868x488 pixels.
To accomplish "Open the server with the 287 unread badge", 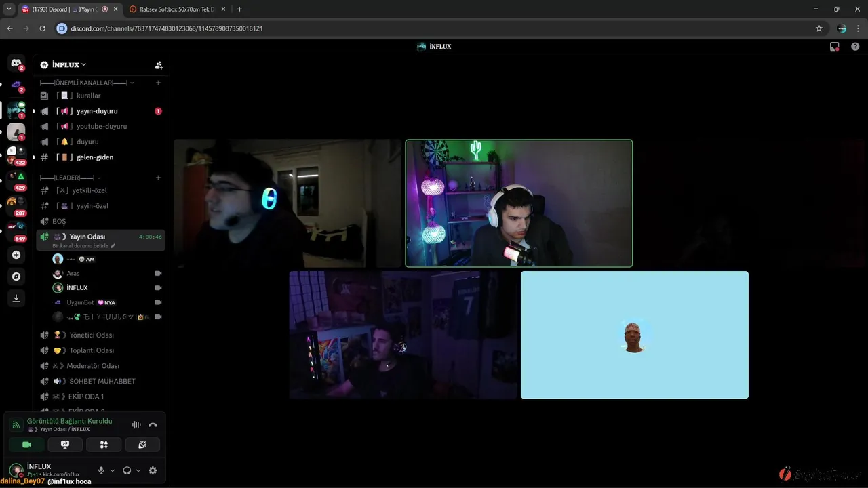I will 16,205.
